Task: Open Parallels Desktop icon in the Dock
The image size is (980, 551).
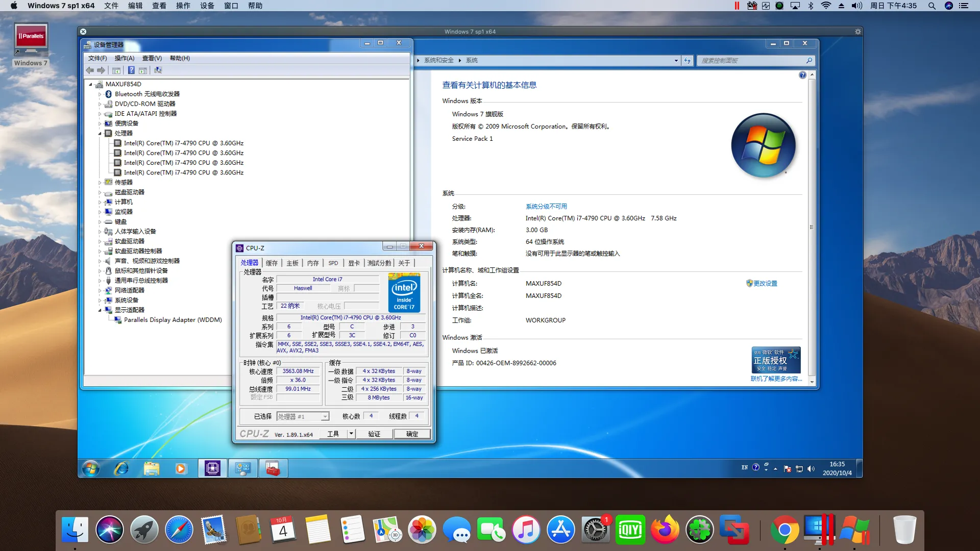Action: tap(820, 530)
